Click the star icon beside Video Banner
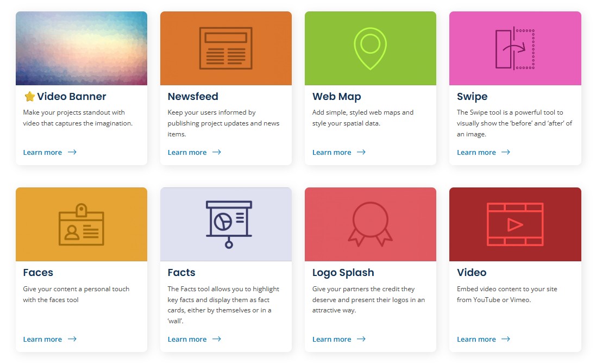The image size is (596, 364). point(30,96)
